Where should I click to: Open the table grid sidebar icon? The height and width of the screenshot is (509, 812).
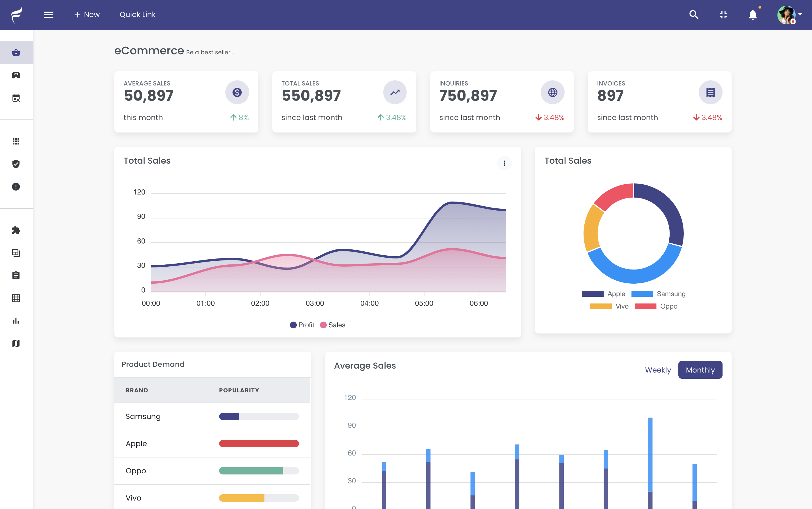pos(16,298)
